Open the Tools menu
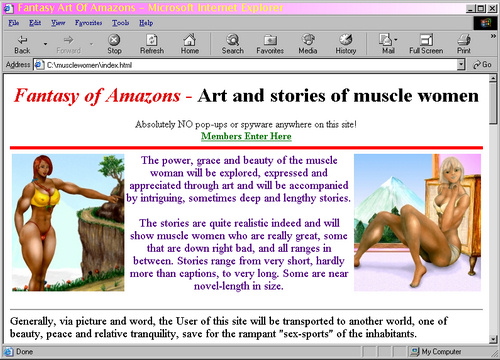The height and width of the screenshot is (360, 500). 120,23
